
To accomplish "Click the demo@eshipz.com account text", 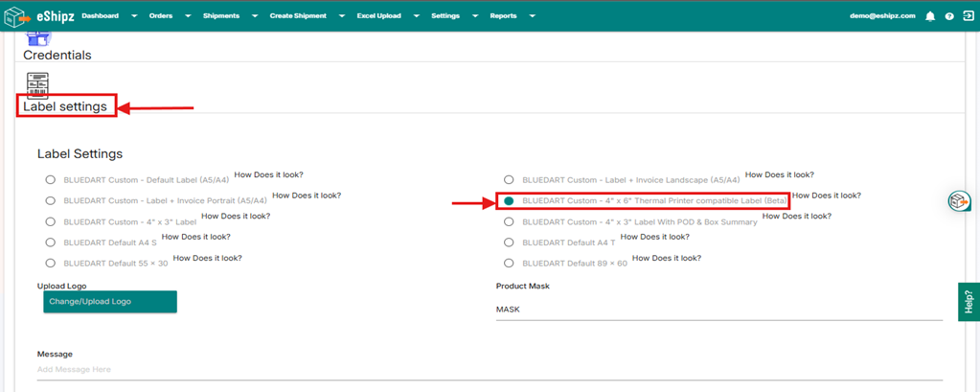I will pos(882,16).
